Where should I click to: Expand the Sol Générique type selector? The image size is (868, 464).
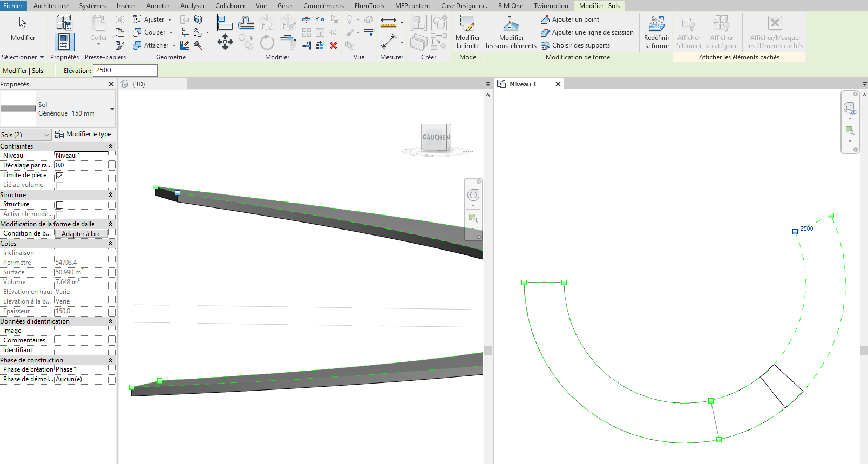pyautogui.click(x=112, y=109)
